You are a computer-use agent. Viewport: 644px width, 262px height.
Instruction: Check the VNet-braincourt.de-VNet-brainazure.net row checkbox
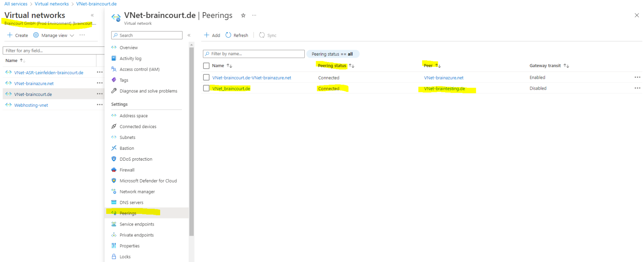[205, 77]
